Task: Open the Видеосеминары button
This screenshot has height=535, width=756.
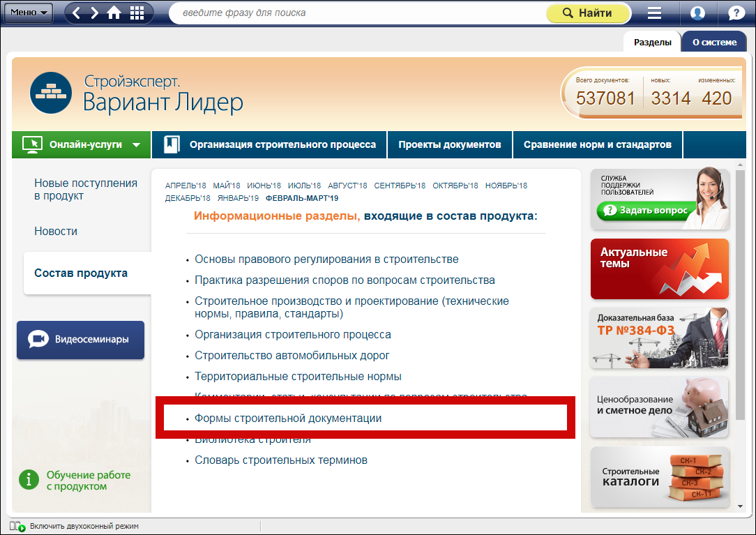Action: point(80,340)
